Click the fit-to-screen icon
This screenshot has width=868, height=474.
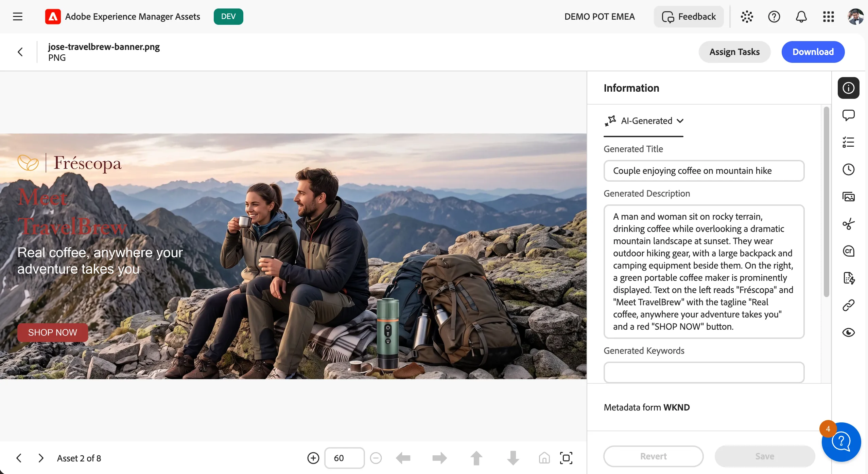[x=566, y=458]
